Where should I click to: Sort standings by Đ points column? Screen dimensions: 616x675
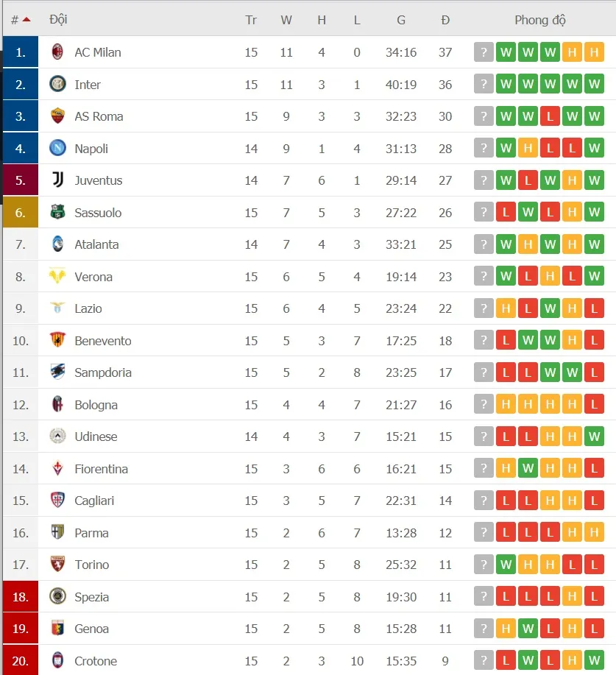(445, 20)
